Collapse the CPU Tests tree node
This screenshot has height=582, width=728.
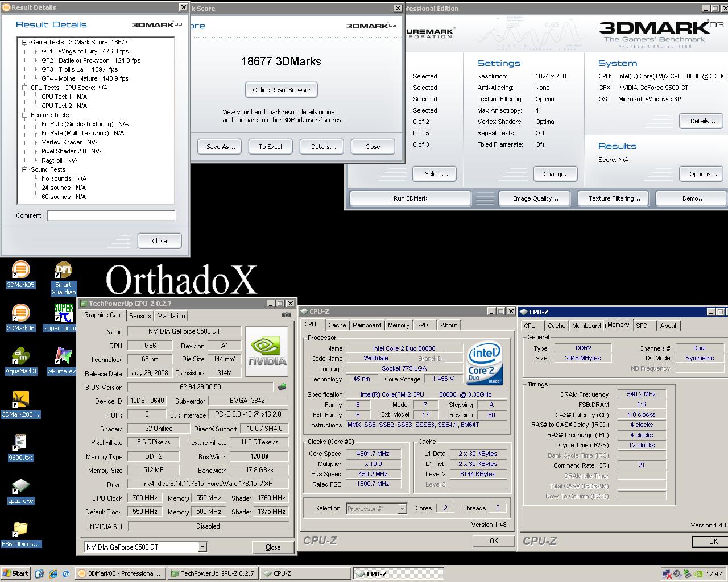pyautogui.click(x=25, y=88)
